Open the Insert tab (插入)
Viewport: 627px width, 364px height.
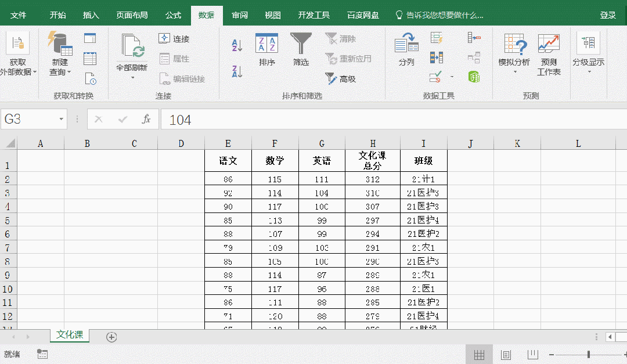[x=91, y=15]
